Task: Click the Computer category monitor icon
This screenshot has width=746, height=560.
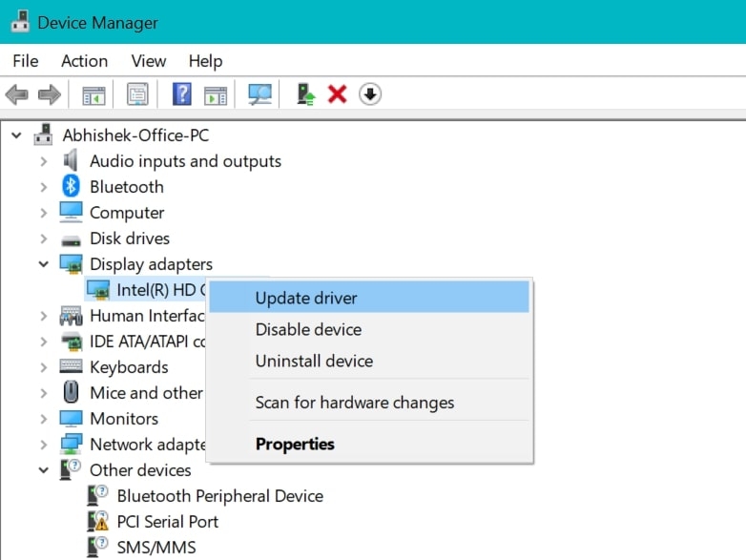Action: pos(71,212)
